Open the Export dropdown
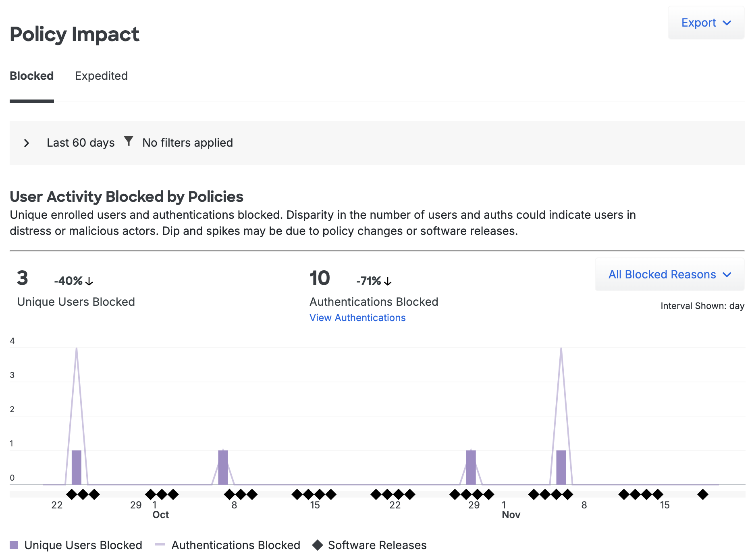The width and height of the screenshot is (752, 560). pos(706,23)
